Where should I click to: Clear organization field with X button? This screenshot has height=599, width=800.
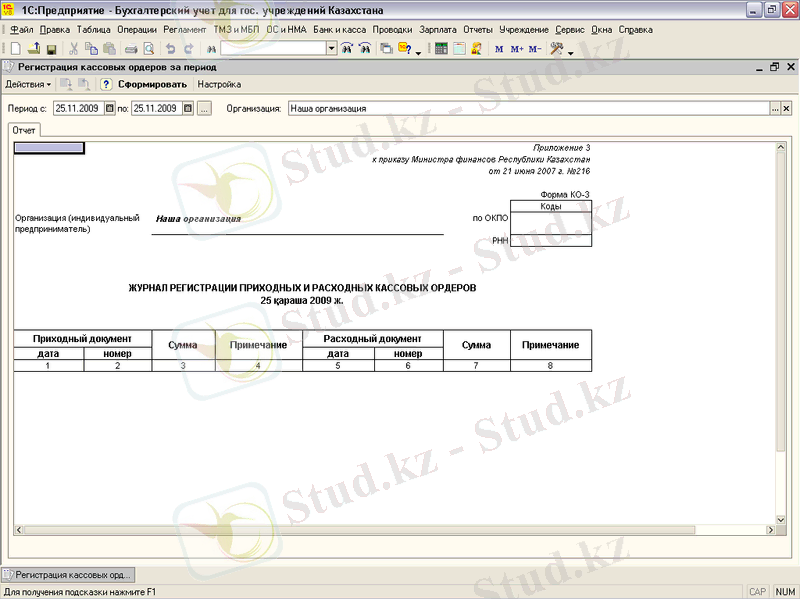point(786,108)
